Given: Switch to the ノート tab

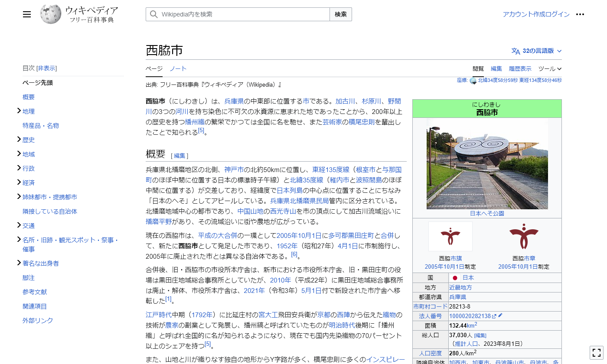Looking at the screenshot, I should 178,68.
